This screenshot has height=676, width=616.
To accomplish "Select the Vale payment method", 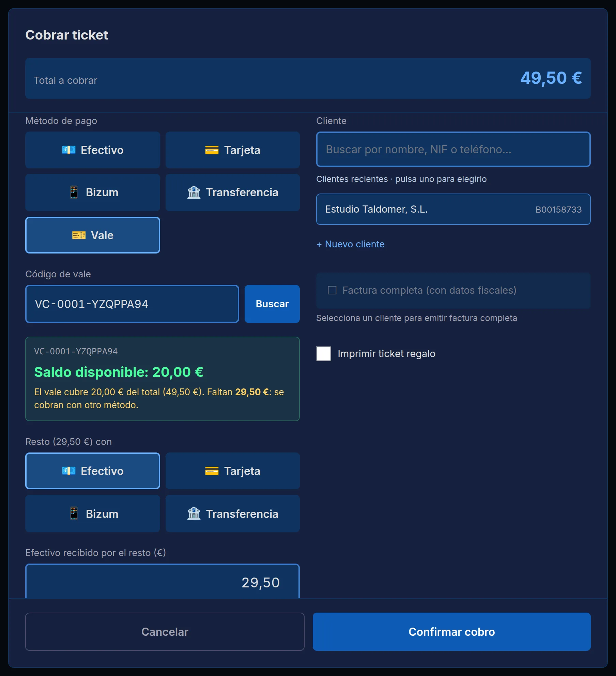I will [x=93, y=235].
